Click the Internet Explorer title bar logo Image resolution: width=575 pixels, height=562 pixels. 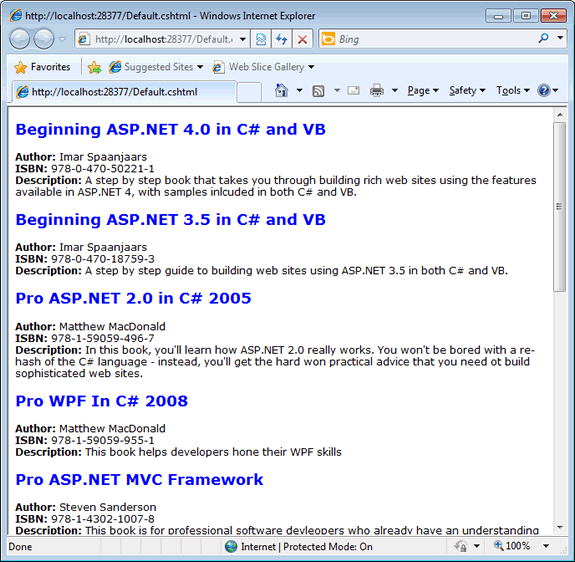[x=16, y=16]
